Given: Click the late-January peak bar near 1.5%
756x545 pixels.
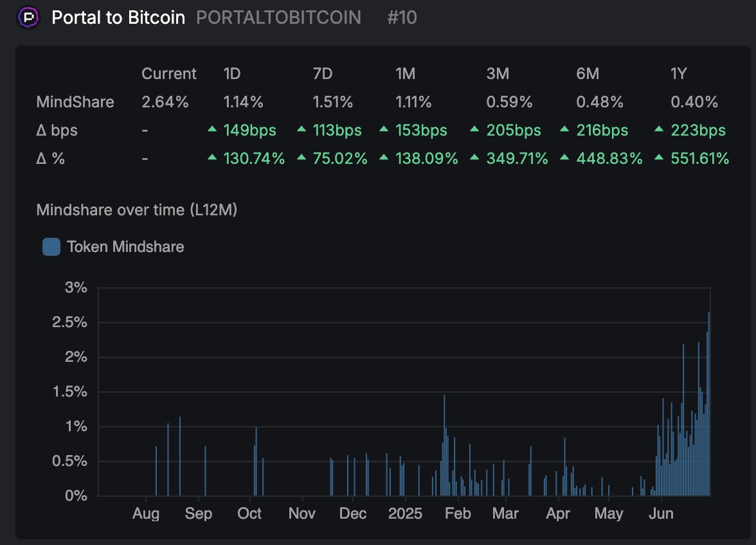Looking at the screenshot, I should [x=444, y=445].
